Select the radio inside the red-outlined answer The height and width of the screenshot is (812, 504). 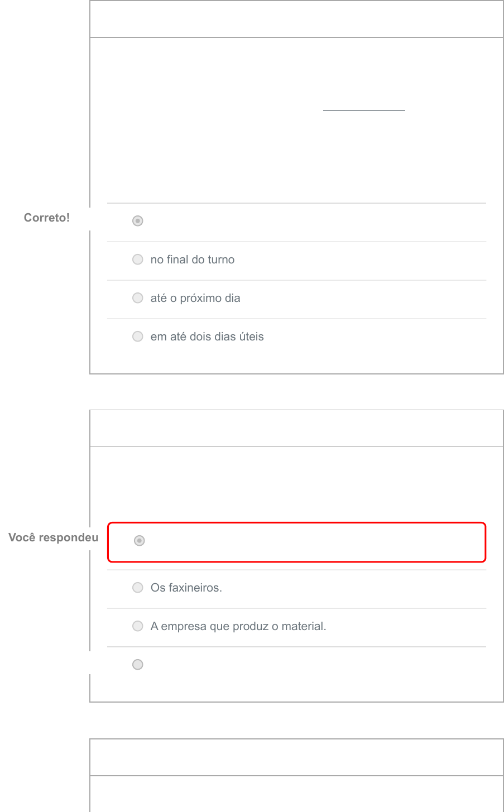(x=140, y=541)
